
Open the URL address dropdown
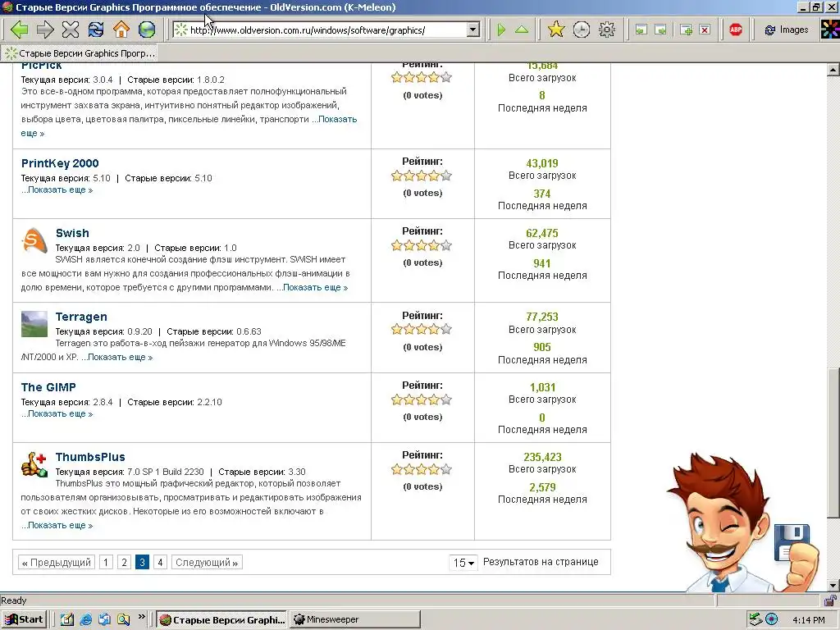(472, 30)
